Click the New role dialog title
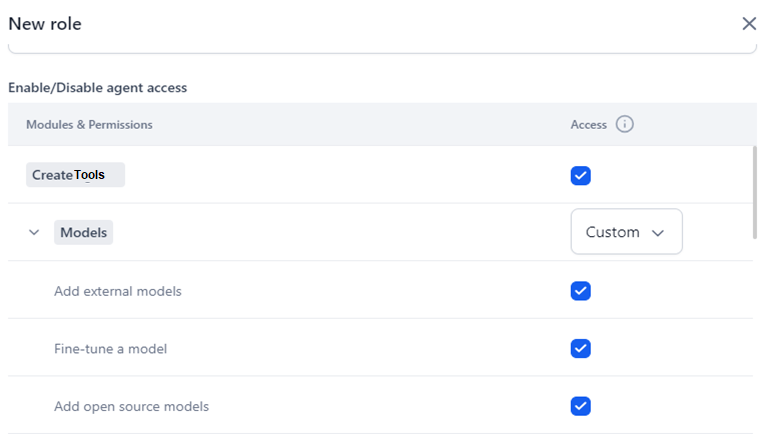The height and width of the screenshot is (443, 767). point(45,24)
